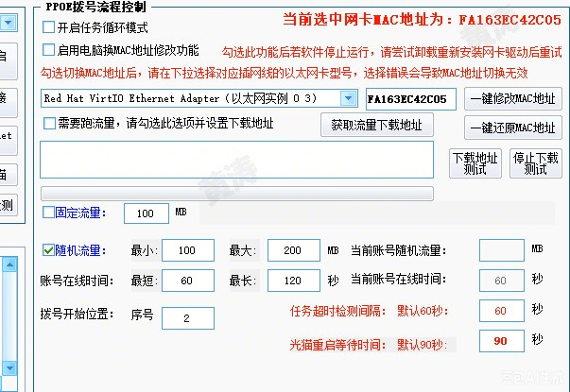Click 一键还原MAC地址 button
The height and width of the screenshot is (392, 570).
tap(513, 128)
